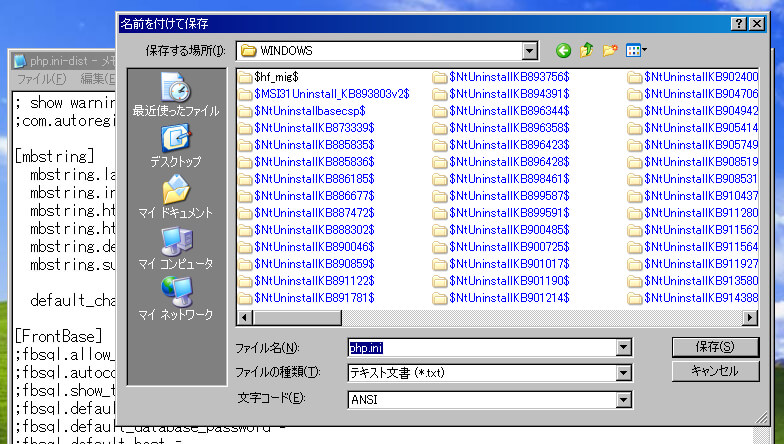Image resolution: width=784 pixels, height=444 pixels.
Task: Open the ファイル menu in Notepad
Action: (42, 78)
